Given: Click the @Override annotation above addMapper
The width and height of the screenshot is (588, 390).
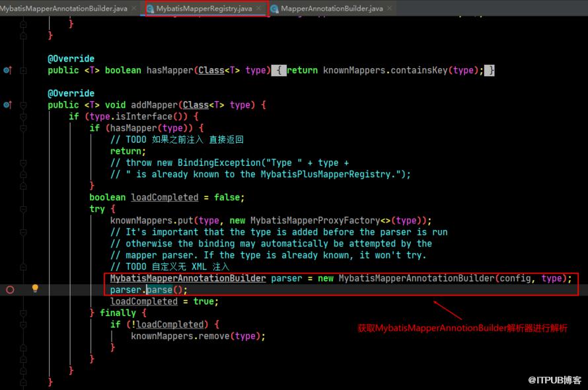Looking at the screenshot, I should pyautogui.click(x=71, y=93).
